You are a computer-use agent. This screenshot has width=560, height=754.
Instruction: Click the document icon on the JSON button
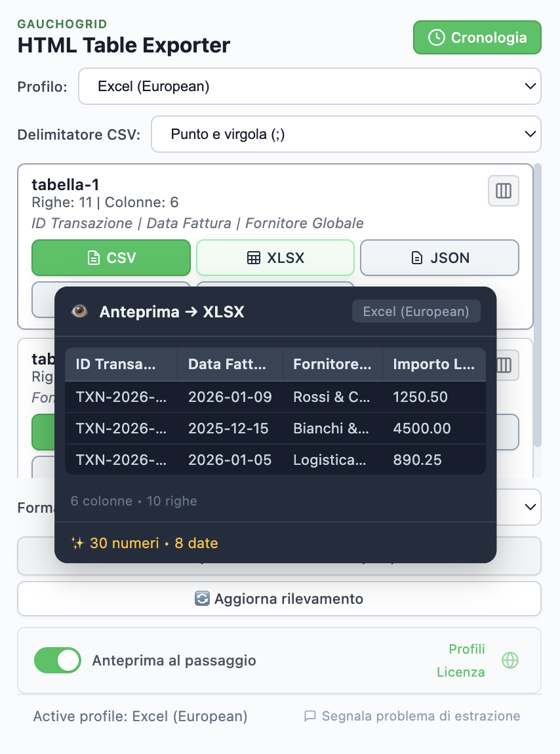click(x=418, y=257)
